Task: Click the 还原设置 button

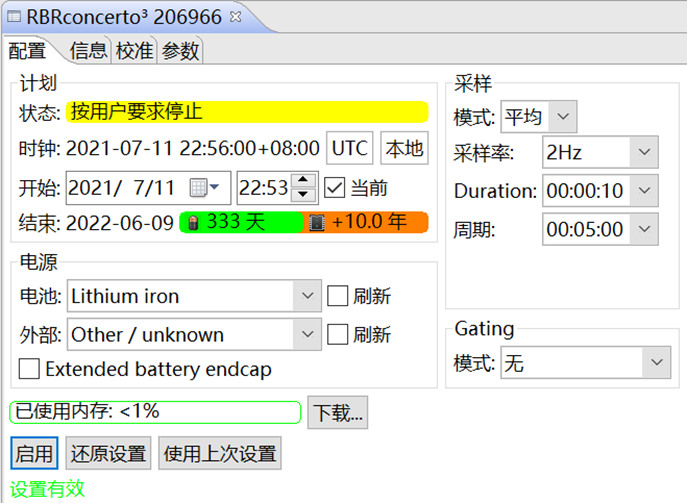Action: [x=108, y=453]
